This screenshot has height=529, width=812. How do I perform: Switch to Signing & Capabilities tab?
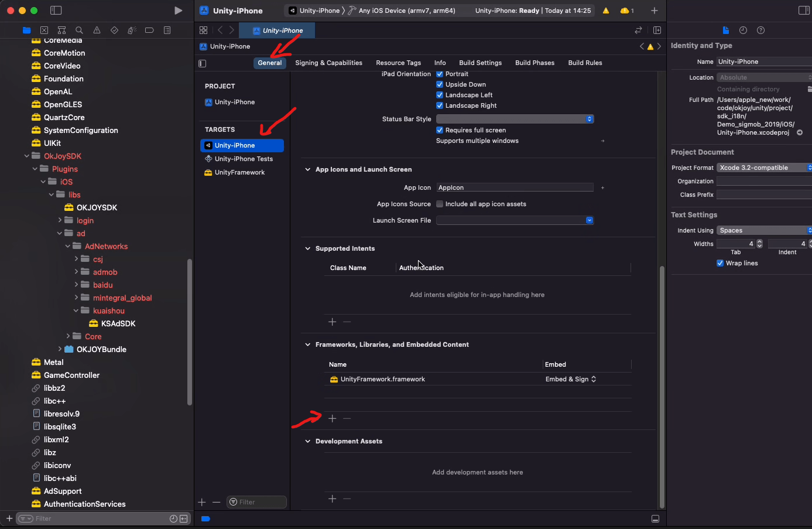(328, 63)
